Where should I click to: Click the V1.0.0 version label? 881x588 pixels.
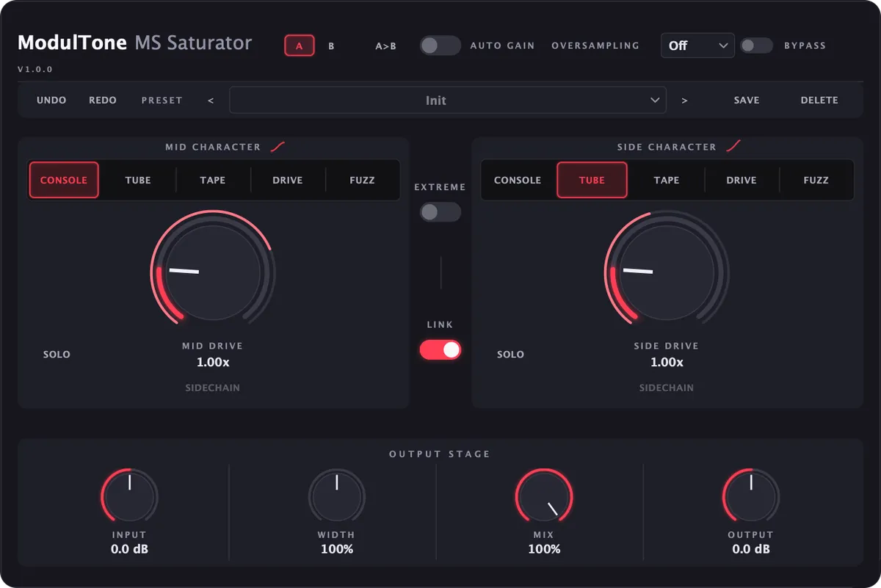coord(35,70)
